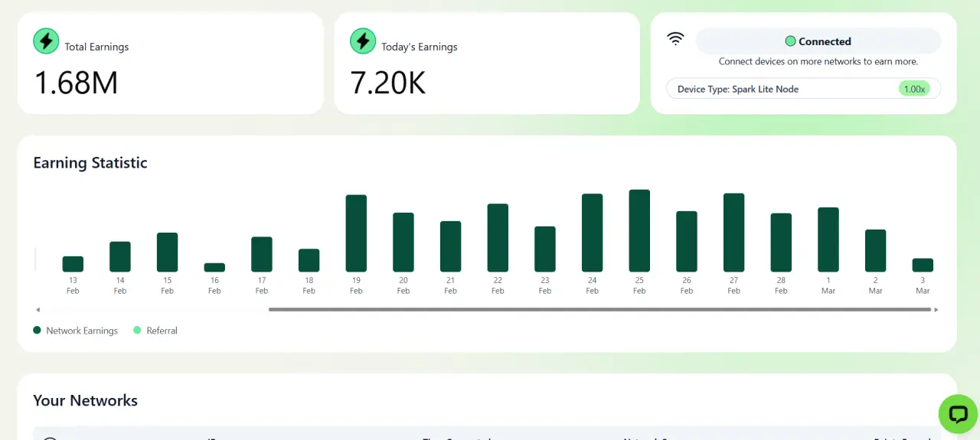Screen dimensions: 980x440
Task: Click the 1.68M total earnings value
Action: point(77,82)
